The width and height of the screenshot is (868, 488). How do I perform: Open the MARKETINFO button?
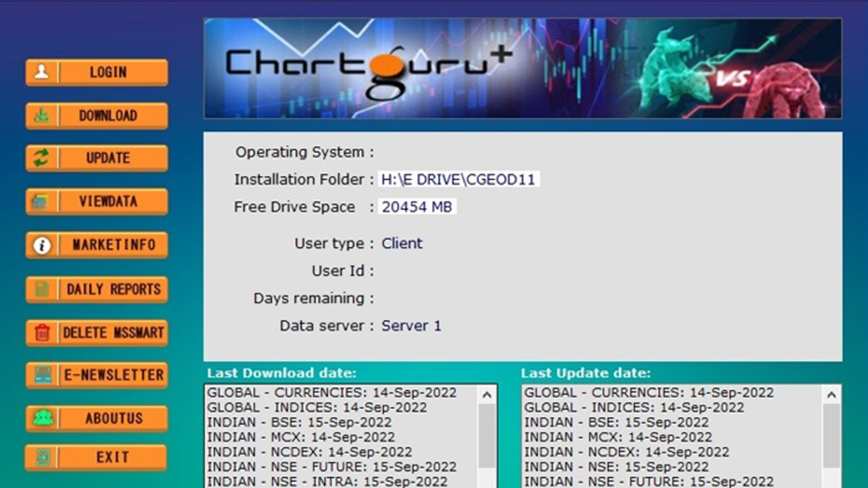point(97,245)
